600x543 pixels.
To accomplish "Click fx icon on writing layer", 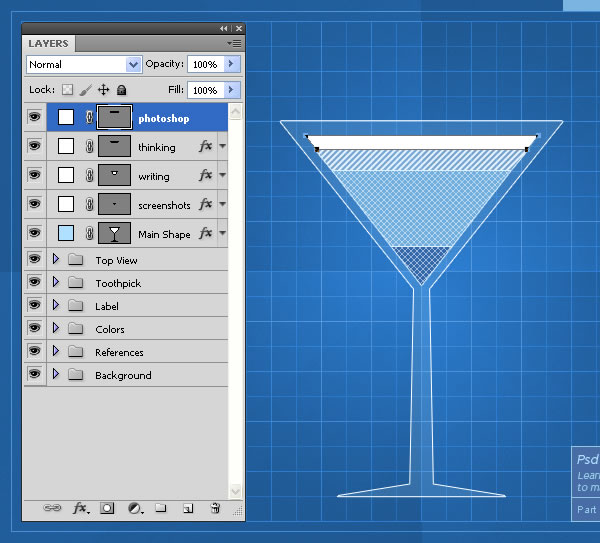I will pos(205,175).
